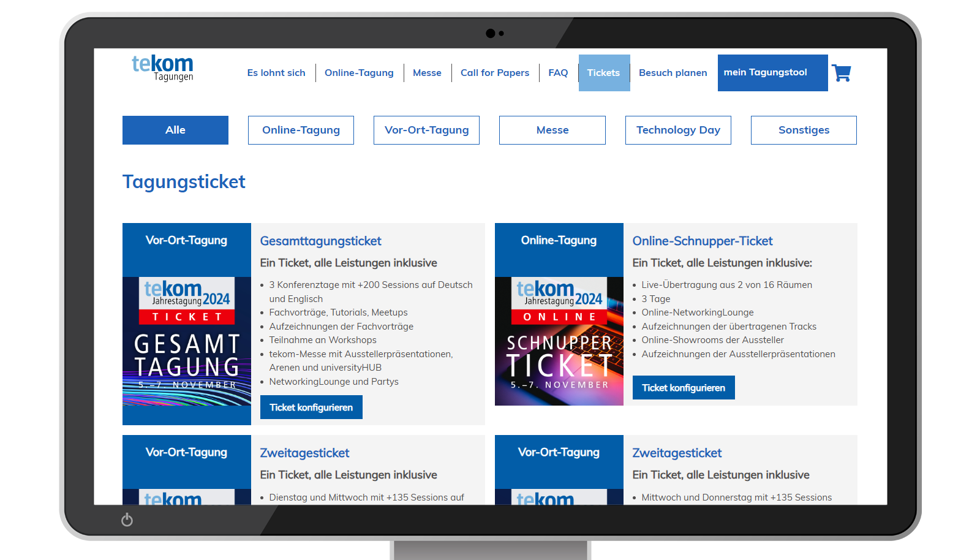This screenshot has width=980, height=560.
Task: Open the Gesamttagungsticket title link
Action: (320, 241)
